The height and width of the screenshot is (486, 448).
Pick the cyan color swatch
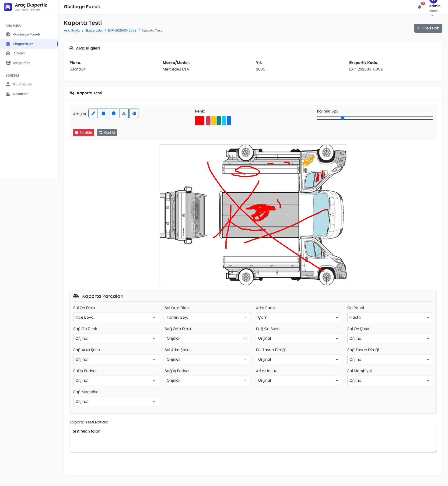(224, 121)
